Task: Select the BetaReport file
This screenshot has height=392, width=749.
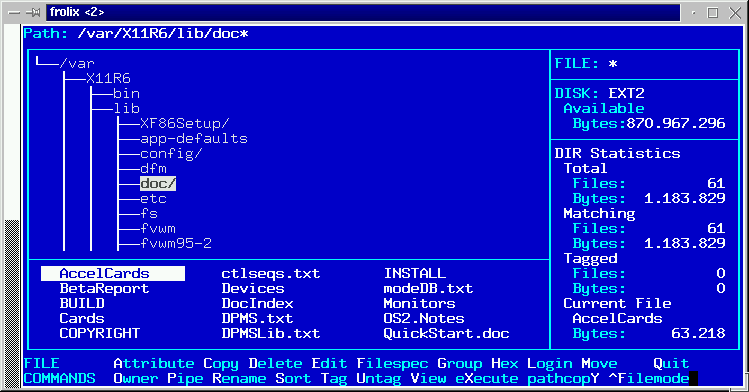Action: pos(104,288)
